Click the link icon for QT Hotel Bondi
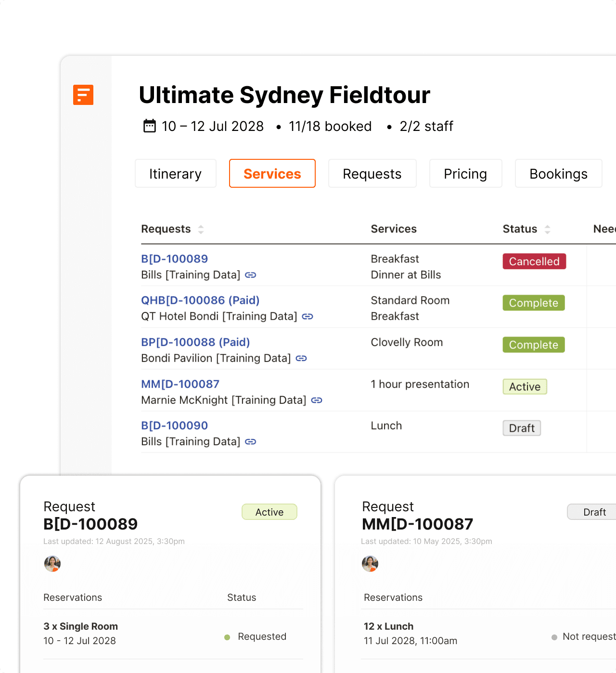Screen dimensions: 616x673 tap(308, 316)
